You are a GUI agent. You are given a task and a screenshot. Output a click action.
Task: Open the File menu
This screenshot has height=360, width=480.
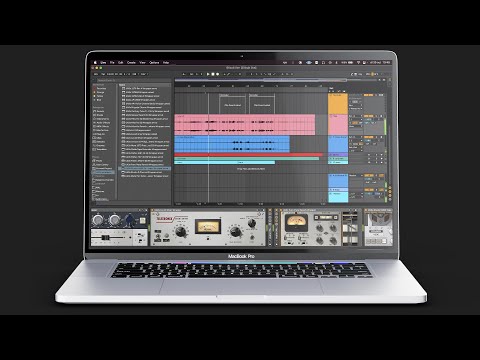coord(112,62)
